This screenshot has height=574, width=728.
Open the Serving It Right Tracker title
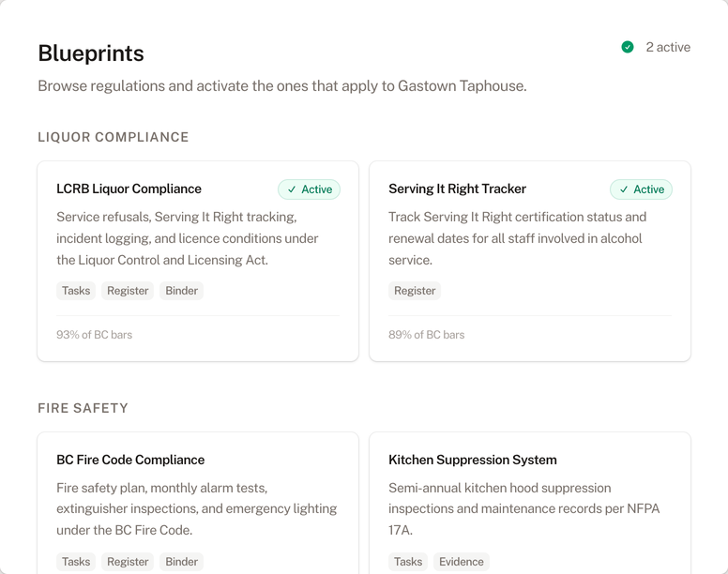pos(457,189)
